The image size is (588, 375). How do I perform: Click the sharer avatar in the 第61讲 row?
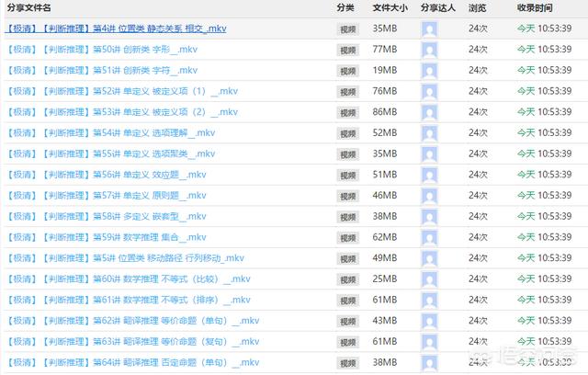click(x=429, y=301)
